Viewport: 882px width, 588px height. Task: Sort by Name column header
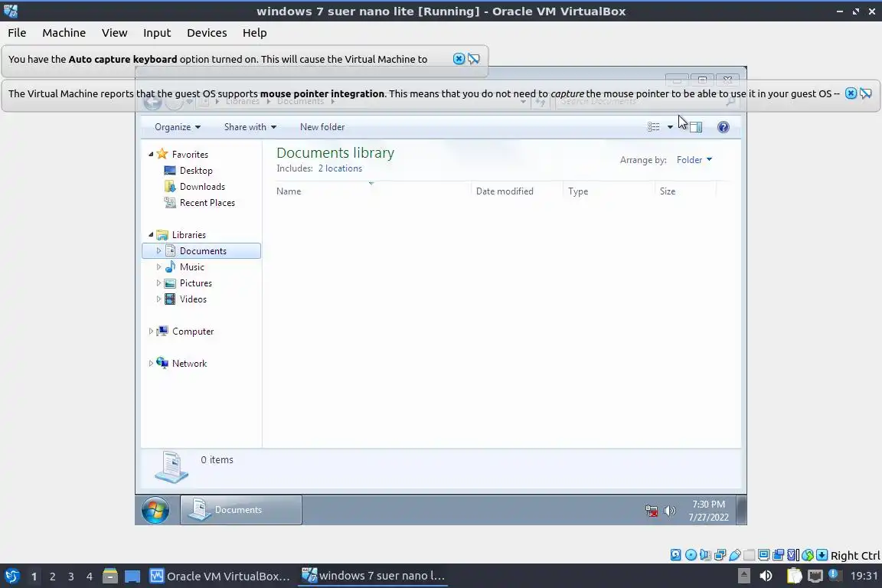pyautogui.click(x=372, y=191)
